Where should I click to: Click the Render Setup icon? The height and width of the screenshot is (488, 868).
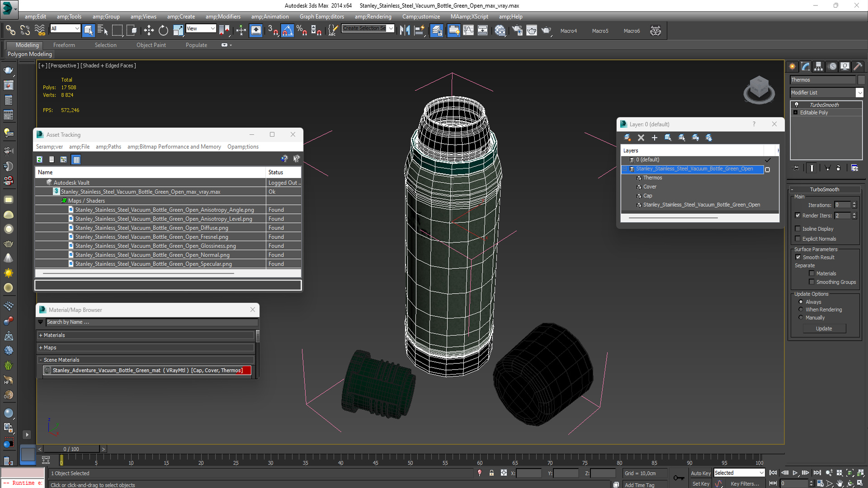(517, 30)
